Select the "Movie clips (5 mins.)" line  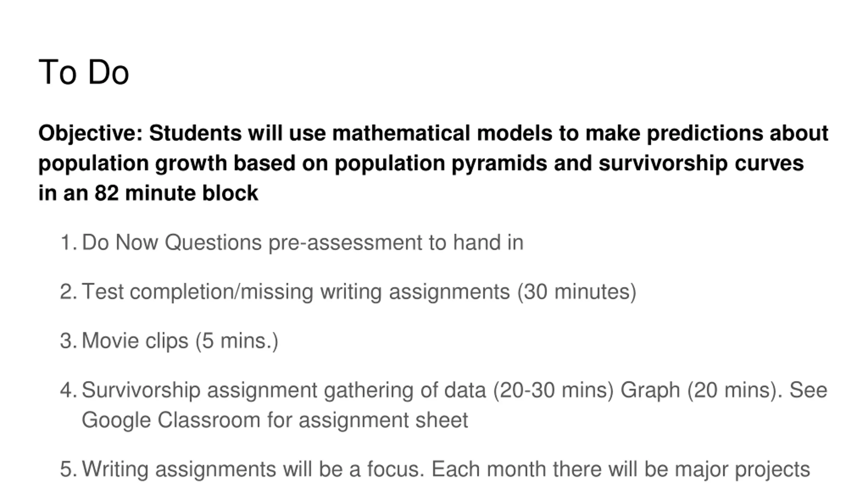(180, 341)
